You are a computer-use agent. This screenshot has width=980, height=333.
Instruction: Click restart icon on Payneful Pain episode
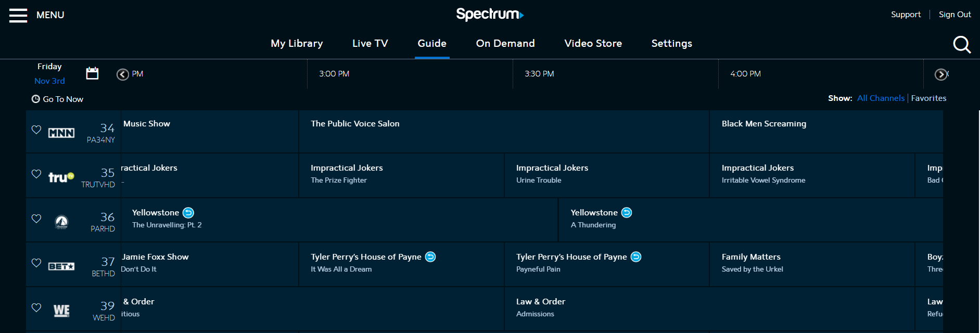point(636,257)
